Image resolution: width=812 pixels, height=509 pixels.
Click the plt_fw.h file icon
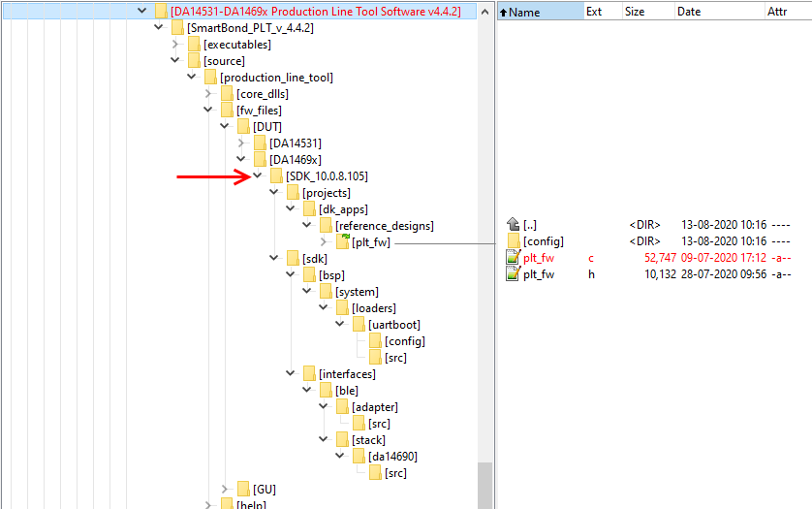(513, 274)
